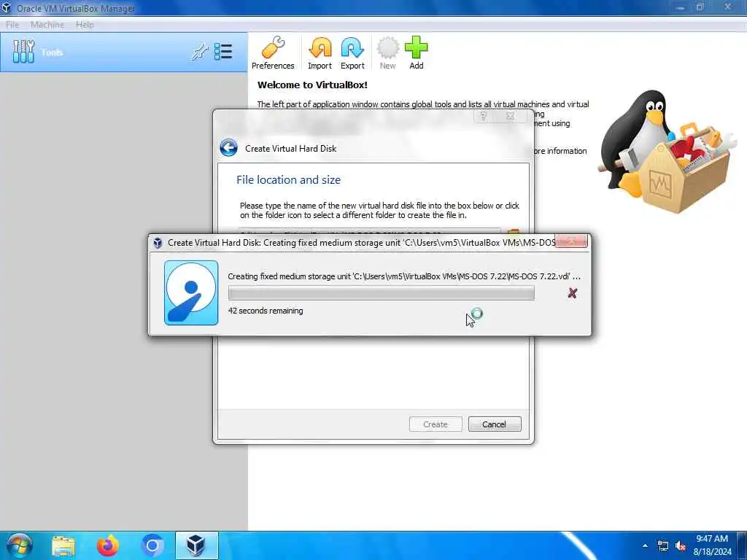Click the disk creation progress bar
This screenshot has width=747, height=560.
coord(381,293)
